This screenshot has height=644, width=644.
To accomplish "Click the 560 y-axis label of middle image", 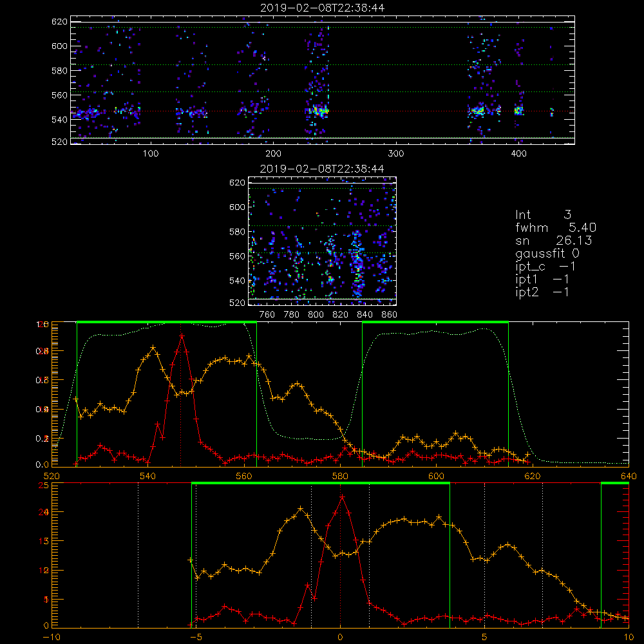I will tap(238, 256).
